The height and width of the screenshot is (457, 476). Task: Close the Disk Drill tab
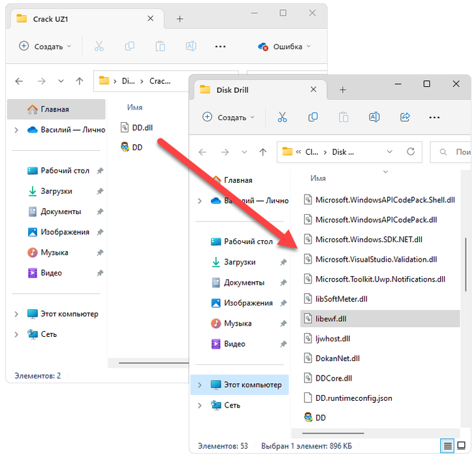click(x=313, y=89)
